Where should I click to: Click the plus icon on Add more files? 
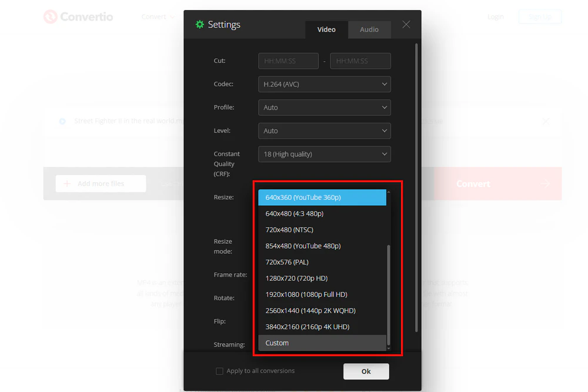click(66, 183)
